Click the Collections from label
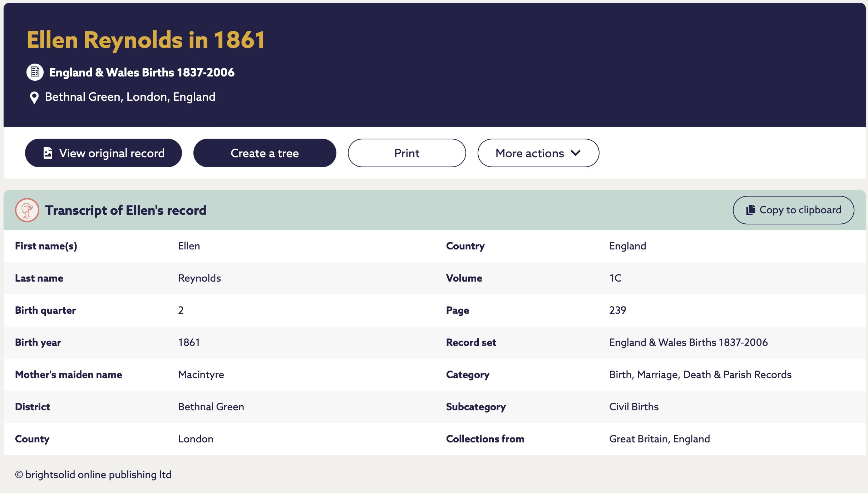This screenshot has width=868, height=496. (x=485, y=439)
